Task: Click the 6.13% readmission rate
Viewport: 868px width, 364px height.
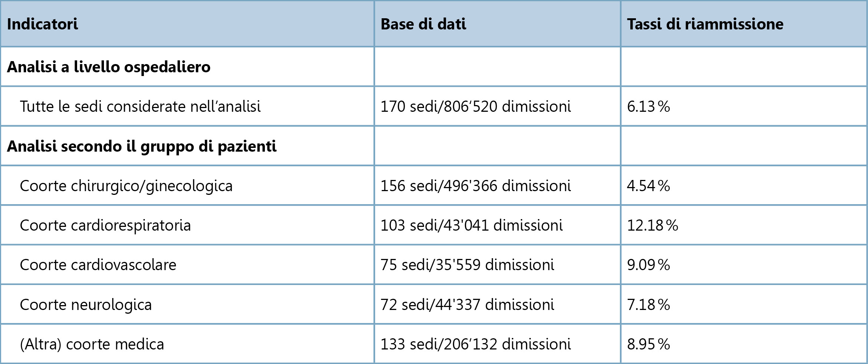Action: coord(648,107)
